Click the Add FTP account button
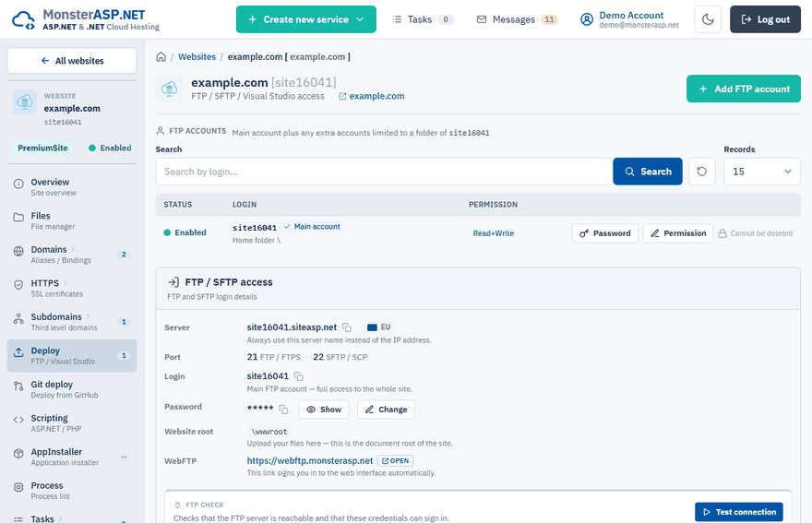 point(744,89)
